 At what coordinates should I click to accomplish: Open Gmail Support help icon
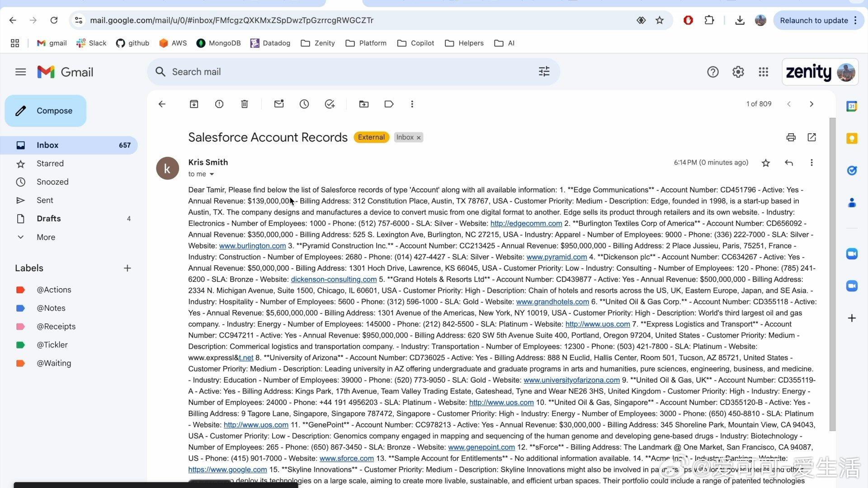(x=712, y=72)
